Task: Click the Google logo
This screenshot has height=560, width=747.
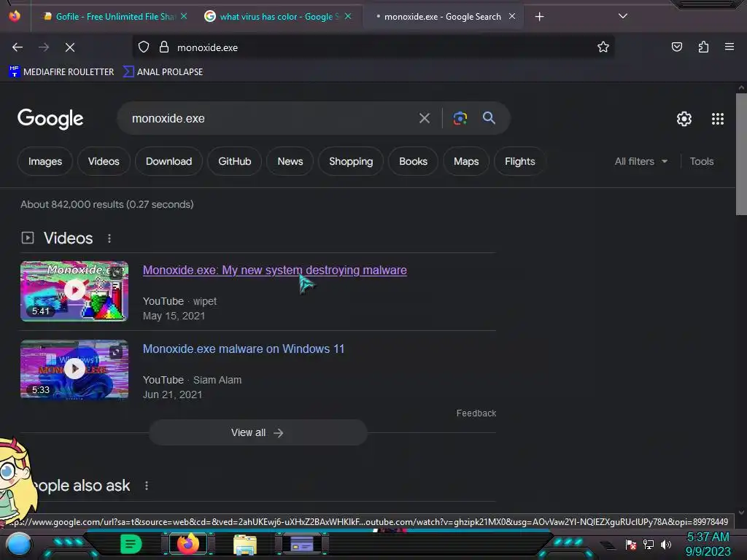Action: click(50, 119)
